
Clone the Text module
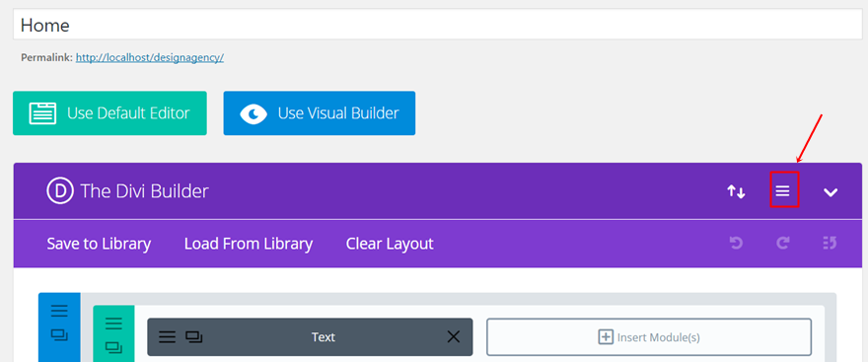click(193, 336)
